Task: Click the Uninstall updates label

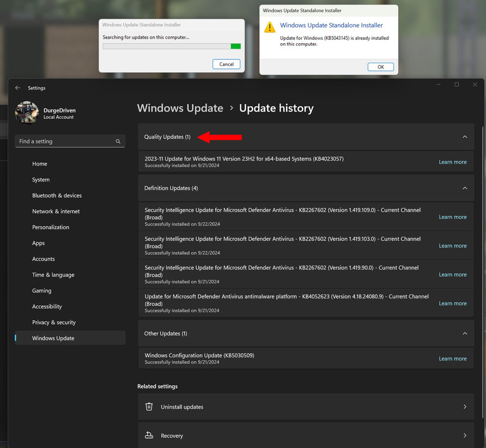Action: pyautogui.click(x=182, y=407)
